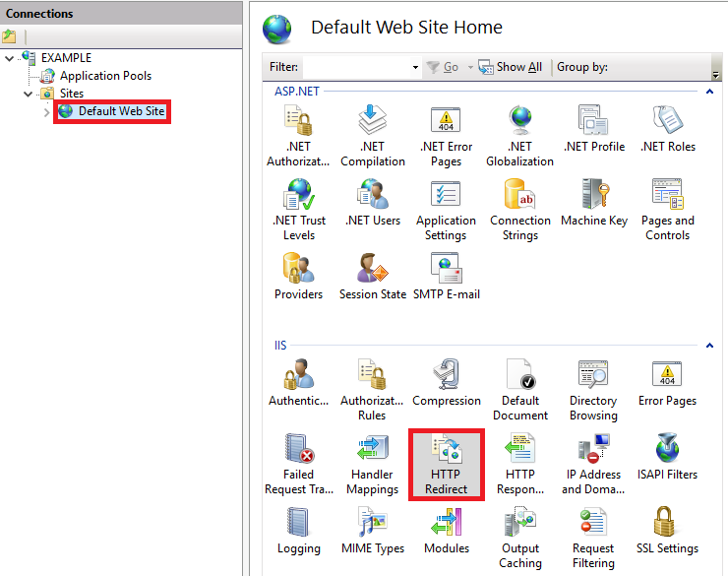Click the Show All button

coord(511,67)
